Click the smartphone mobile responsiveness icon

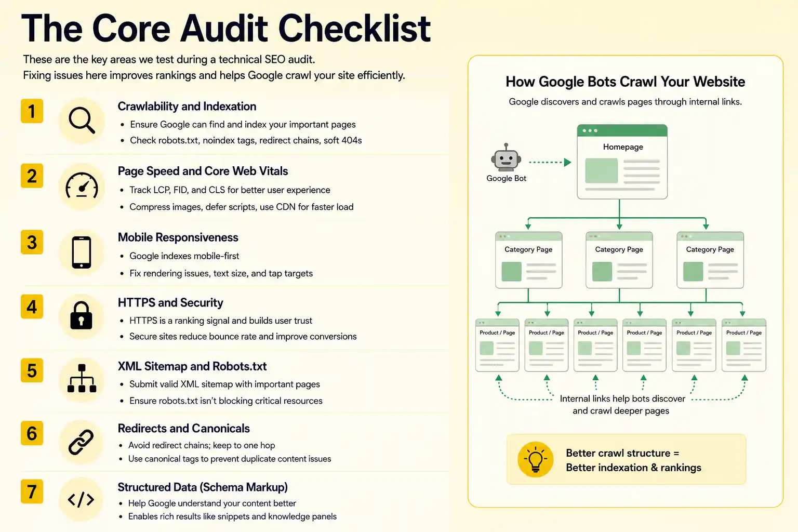coord(82,252)
